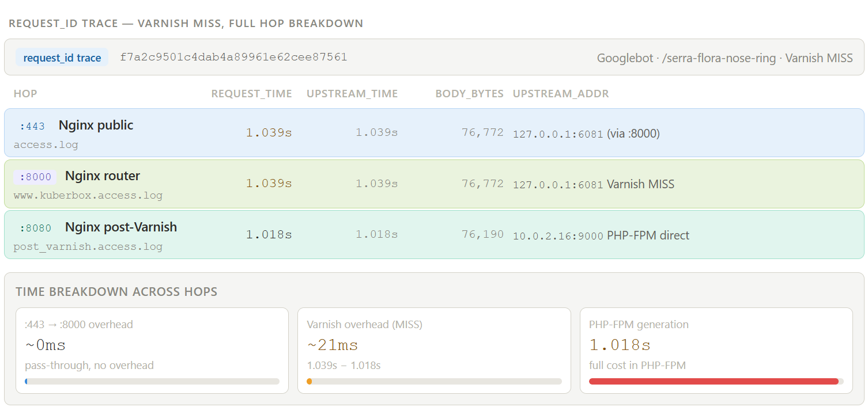The image size is (868, 407).
Task: Click request_time 1.039s in Nginx router row
Action: pyautogui.click(x=269, y=183)
